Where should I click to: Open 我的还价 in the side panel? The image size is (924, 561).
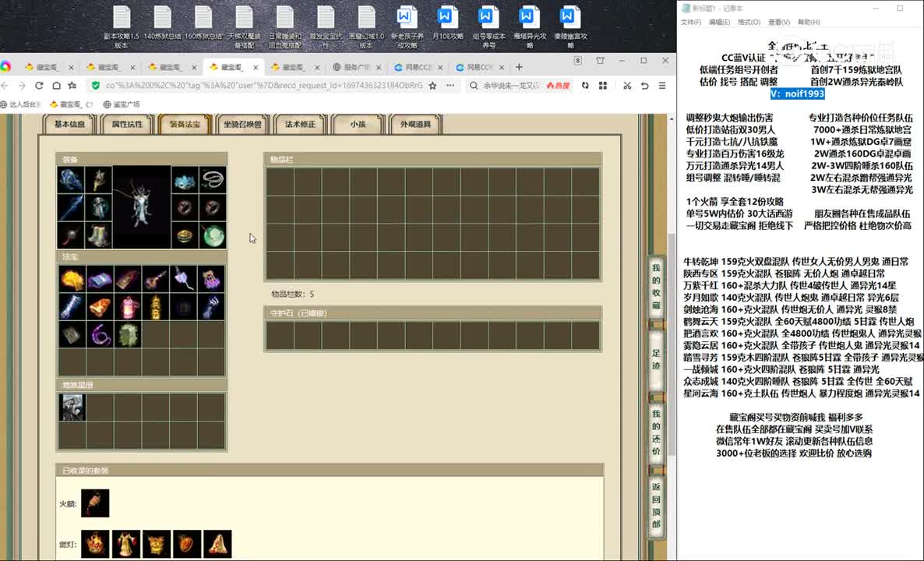[656, 433]
